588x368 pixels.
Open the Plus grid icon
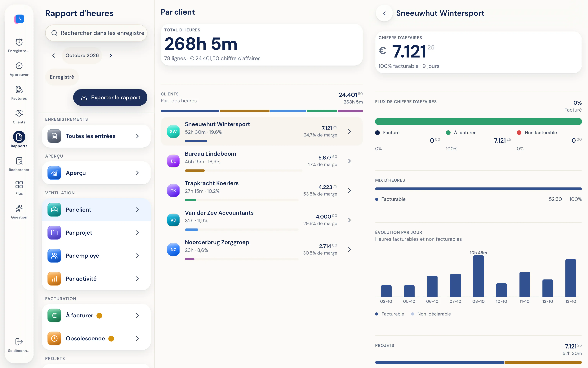[x=19, y=185]
